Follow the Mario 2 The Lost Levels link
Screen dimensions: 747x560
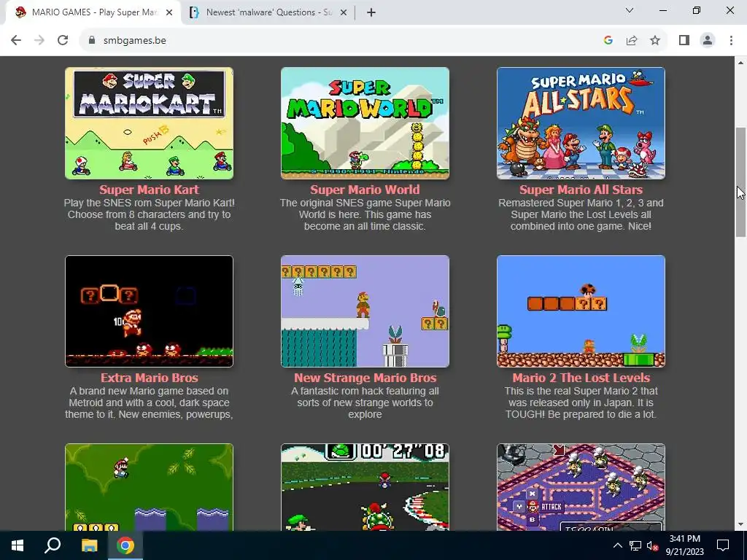[581, 378]
